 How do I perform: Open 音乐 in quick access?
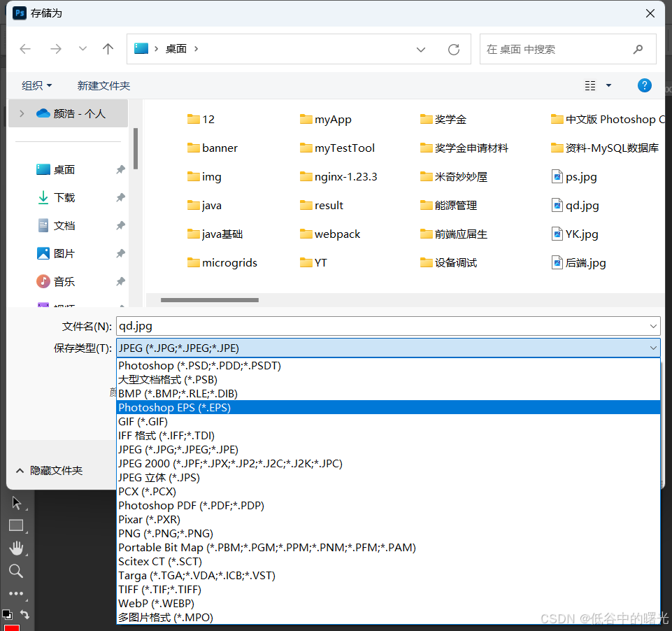coord(56,282)
